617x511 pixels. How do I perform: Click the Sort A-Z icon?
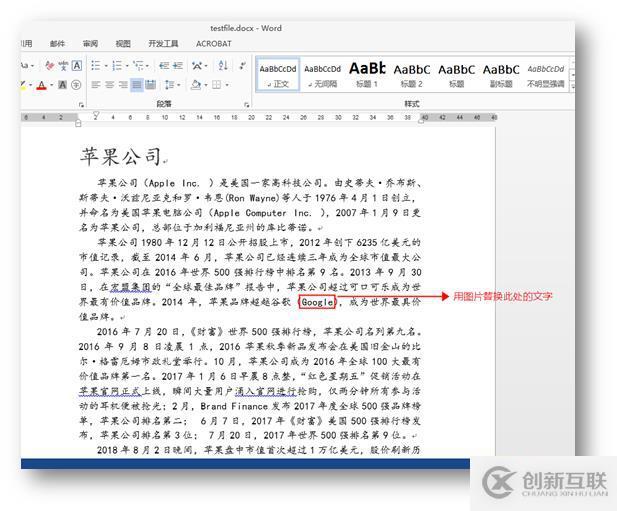click(223, 65)
